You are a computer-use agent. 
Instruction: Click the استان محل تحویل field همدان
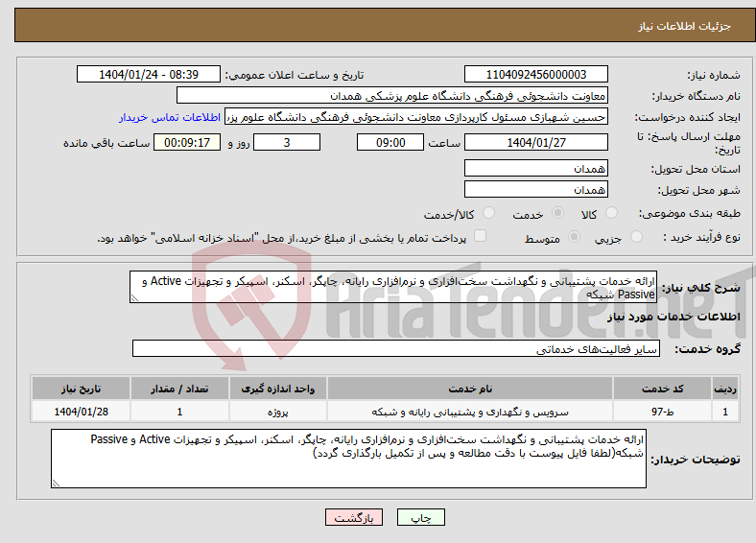pos(535,168)
